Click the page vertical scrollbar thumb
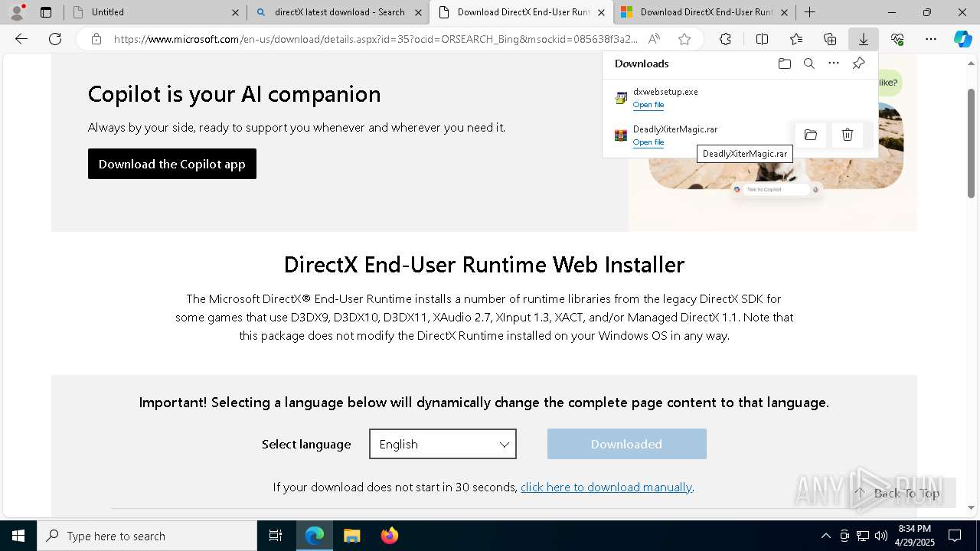This screenshot has height=551, width=980. click(x=972, y=143)
